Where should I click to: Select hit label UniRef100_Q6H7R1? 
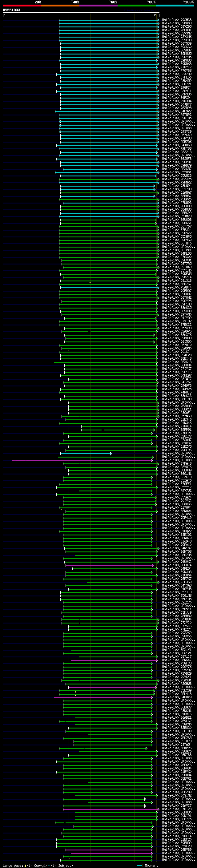pos(176,84)
